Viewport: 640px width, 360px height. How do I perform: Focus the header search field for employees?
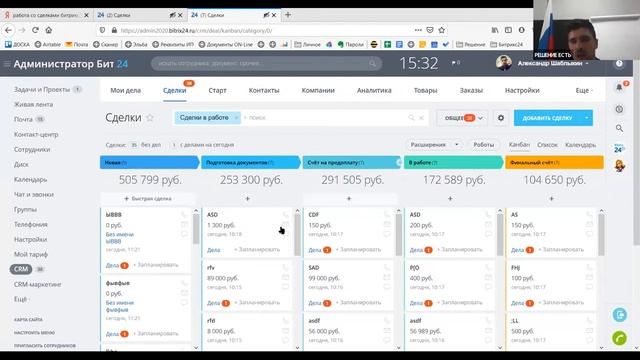point(266,64)
